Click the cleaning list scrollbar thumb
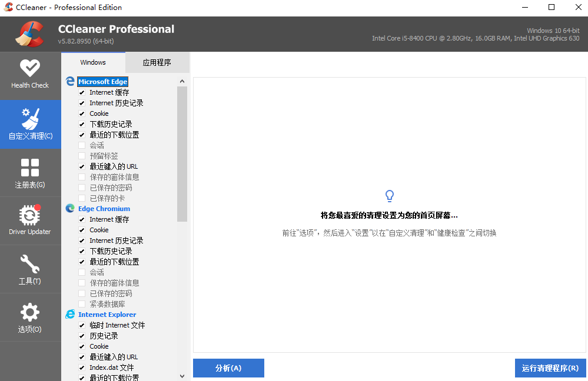Screen dimensions: 588x381 [182, 154]
